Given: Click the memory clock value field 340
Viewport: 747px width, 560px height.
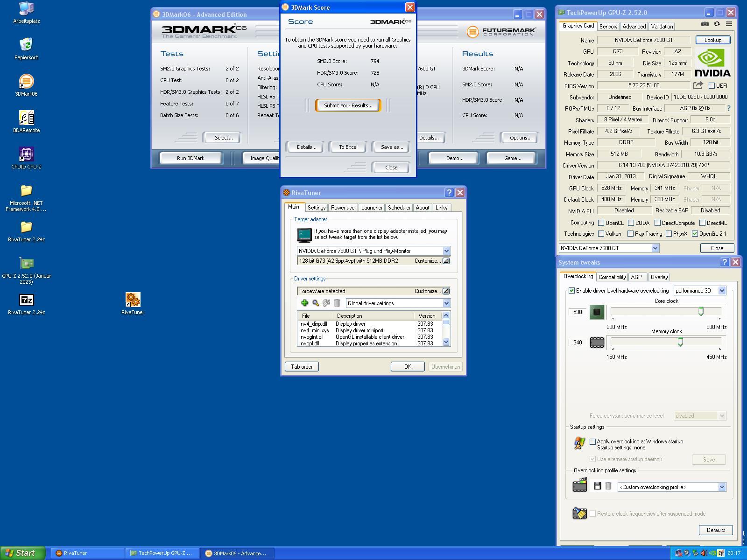Looking at the screenshot, I should click(x=578, y=343).
